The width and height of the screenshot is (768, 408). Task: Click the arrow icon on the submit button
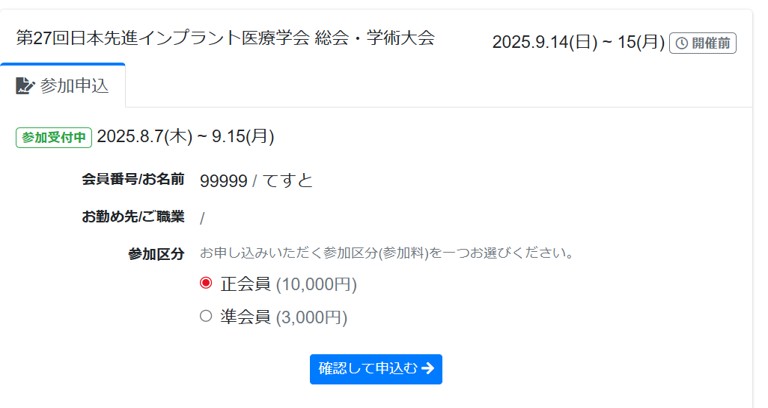click(428, 369)
